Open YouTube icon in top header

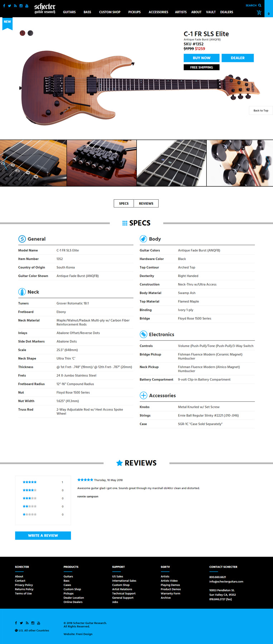[x=27, y=6]
